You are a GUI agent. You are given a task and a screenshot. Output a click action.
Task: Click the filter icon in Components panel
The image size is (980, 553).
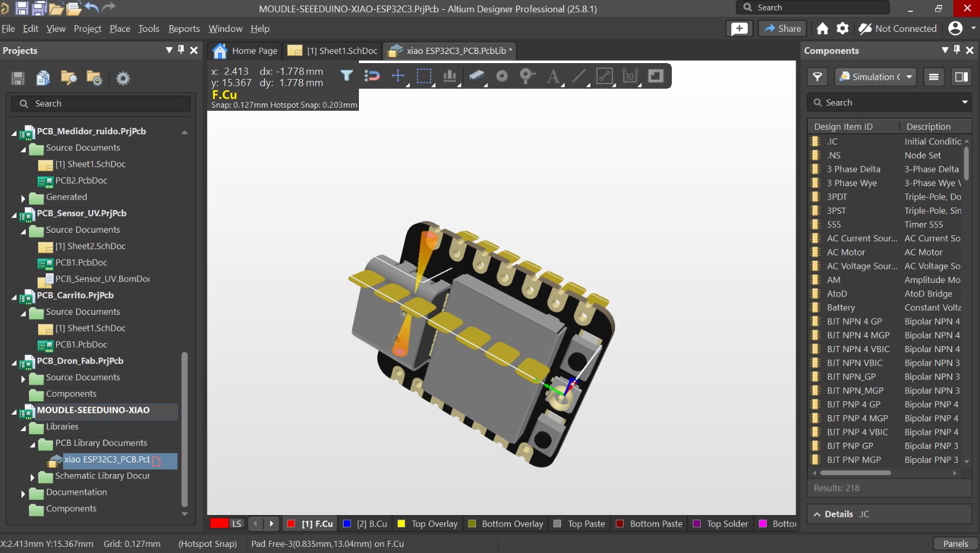pos(818,77)
